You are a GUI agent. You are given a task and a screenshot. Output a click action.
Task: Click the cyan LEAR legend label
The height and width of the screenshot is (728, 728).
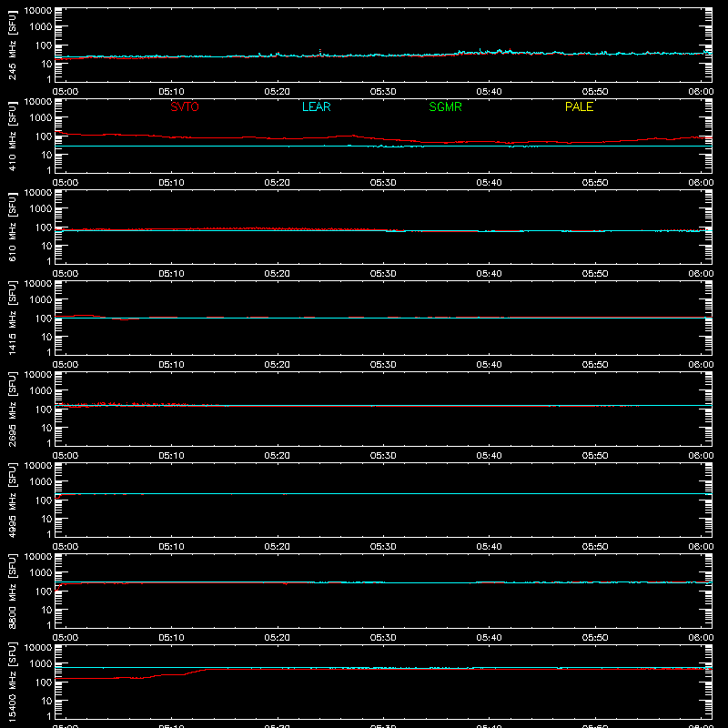[316, 106]
